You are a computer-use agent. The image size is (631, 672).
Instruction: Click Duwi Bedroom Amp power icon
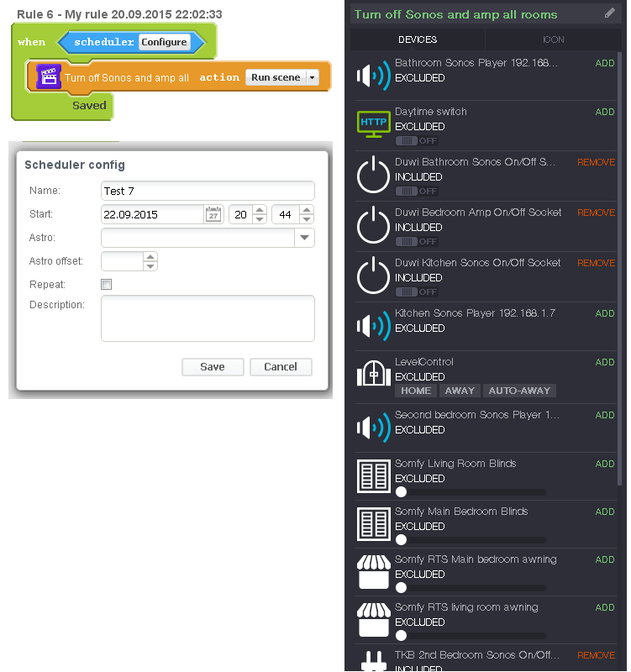(x=373, y=226)
